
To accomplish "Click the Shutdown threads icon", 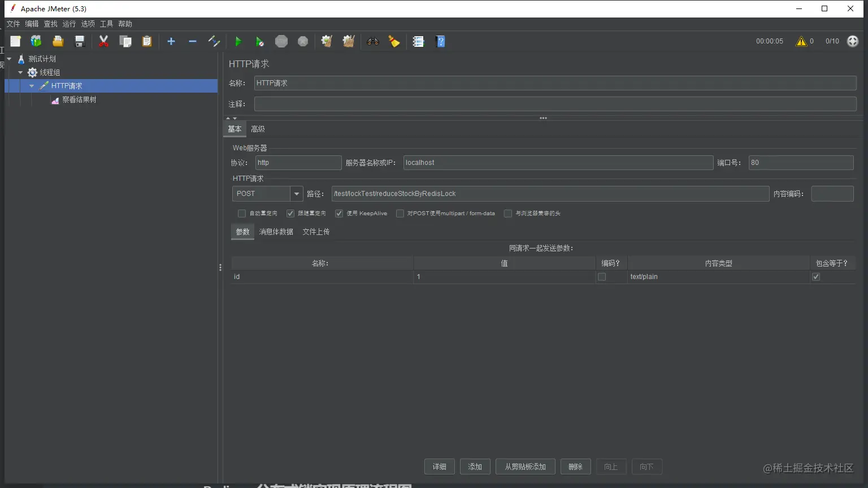I will coord(303,41).
